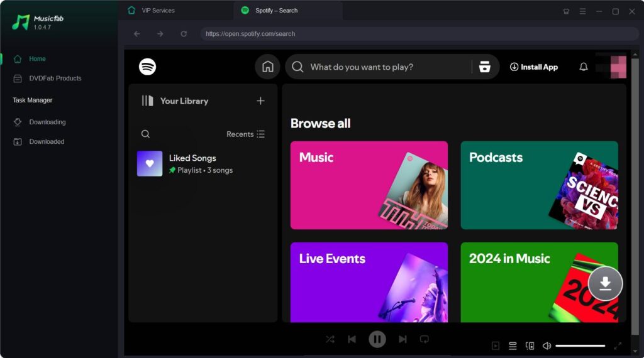Open the Music category card
This screenshot has width=644, height=358.
pyautogui.click(x=369, y=185)
